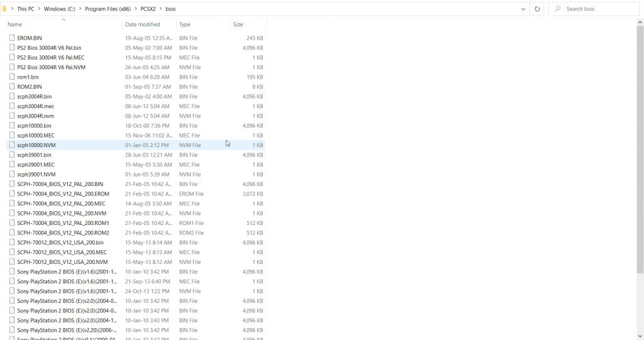Select file name rom1.bin
This screenshot has height=340, width=644.
28,77
